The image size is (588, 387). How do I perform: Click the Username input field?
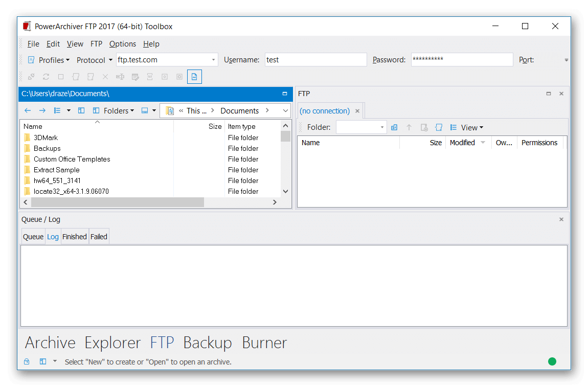pos(315,60)
